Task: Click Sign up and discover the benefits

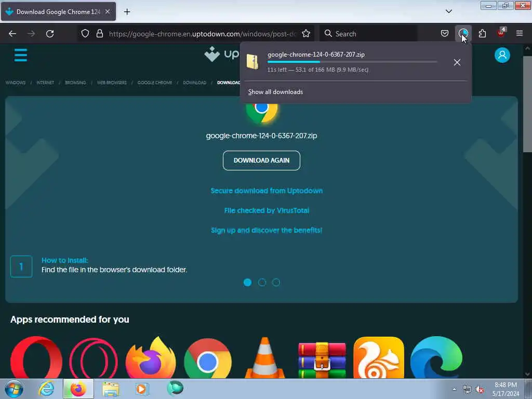Action: click(267, 230)
